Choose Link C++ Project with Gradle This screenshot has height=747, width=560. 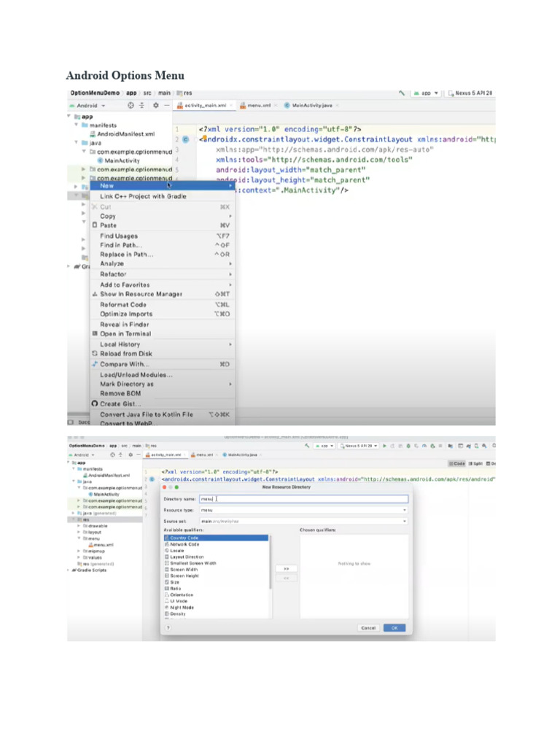coord(163,196)
